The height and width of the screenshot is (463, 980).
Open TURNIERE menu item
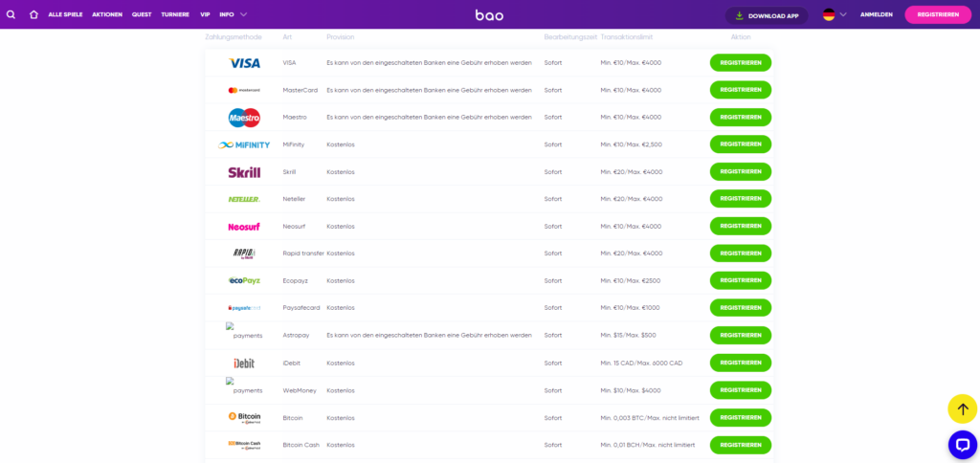click(x=175, y=14)
